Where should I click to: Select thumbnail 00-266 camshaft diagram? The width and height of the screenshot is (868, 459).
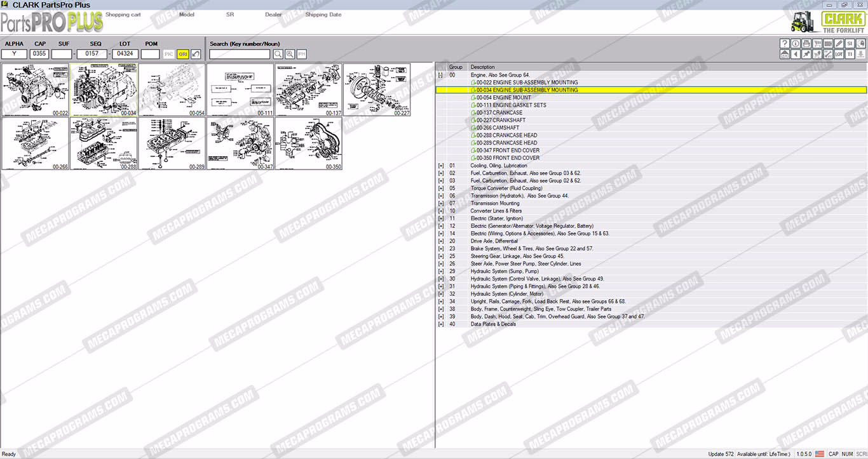(x=35, y=143)
